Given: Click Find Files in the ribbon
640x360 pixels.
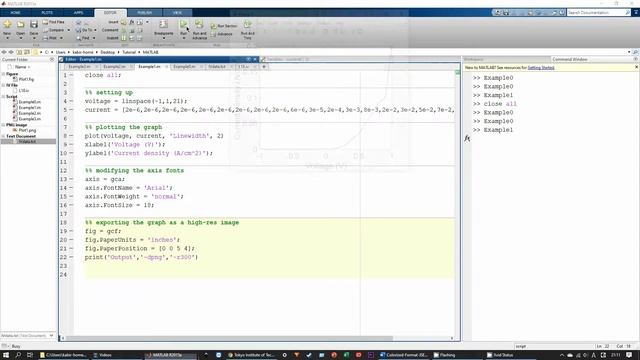Looking at the screenshot, I should point(53,22).
